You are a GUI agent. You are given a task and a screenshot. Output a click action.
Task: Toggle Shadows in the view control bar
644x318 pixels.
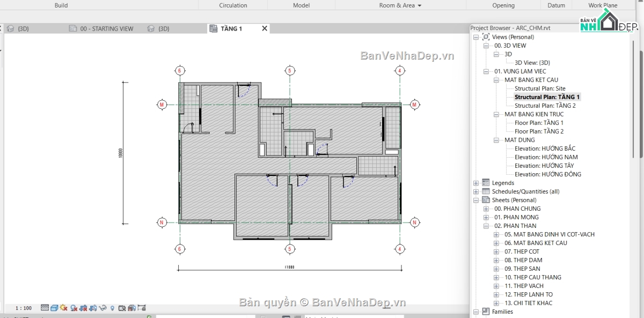tap(74, 308)
